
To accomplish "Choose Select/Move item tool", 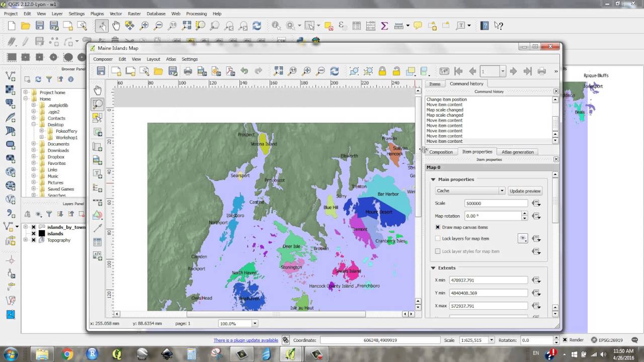I will point(98,118).
